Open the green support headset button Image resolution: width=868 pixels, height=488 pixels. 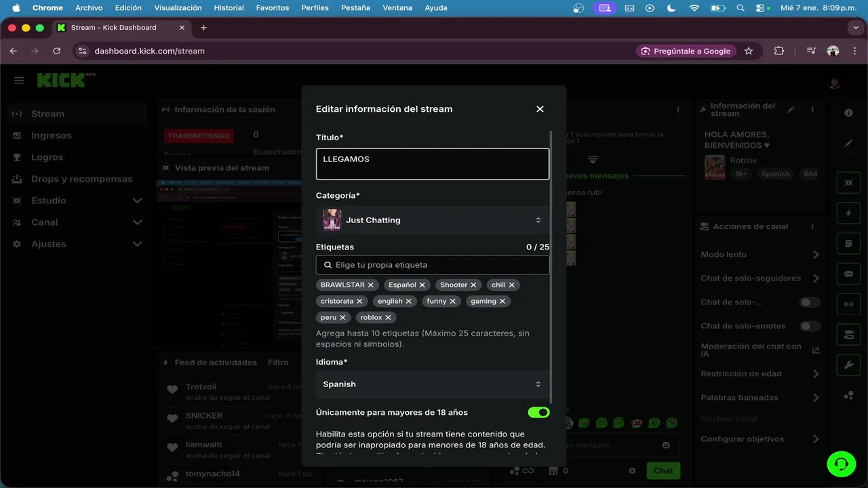842,464
